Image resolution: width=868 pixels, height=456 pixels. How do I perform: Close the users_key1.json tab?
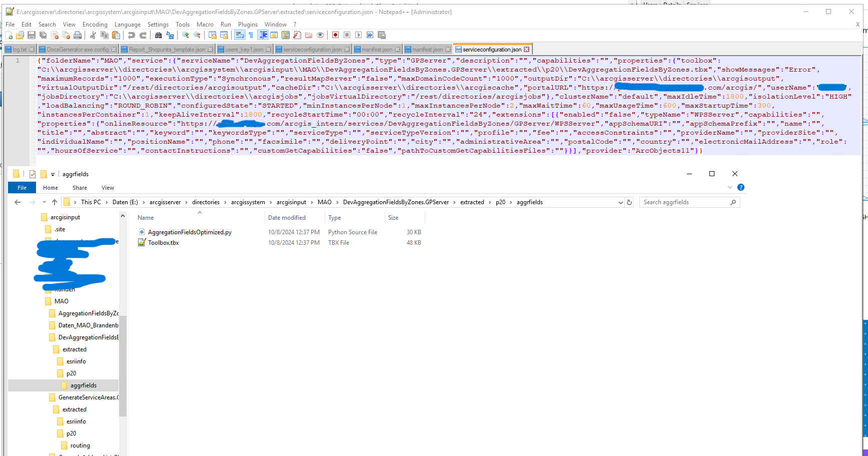click(269, 49)
